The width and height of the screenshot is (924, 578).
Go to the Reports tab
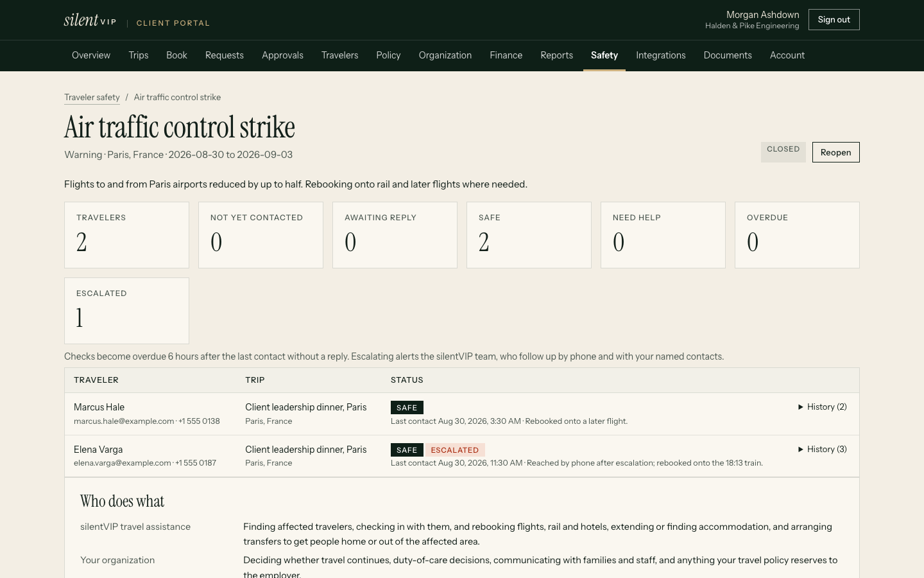557,55
